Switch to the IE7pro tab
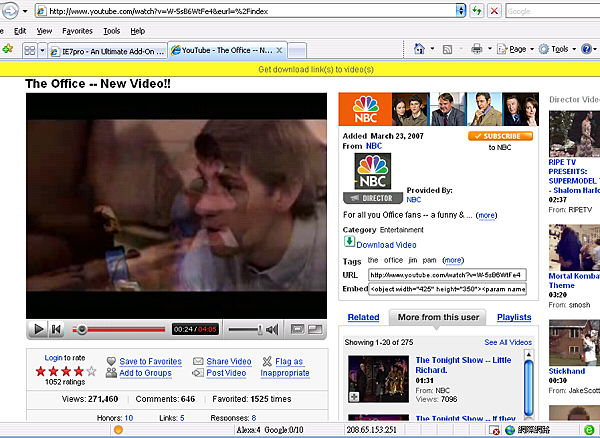The height and width of the screenshot is (438, 600). 108,51
